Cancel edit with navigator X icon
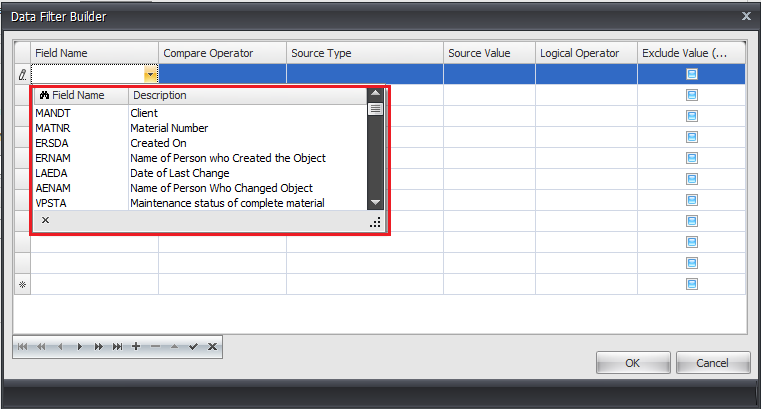The image size is (761, 409). 212,346
